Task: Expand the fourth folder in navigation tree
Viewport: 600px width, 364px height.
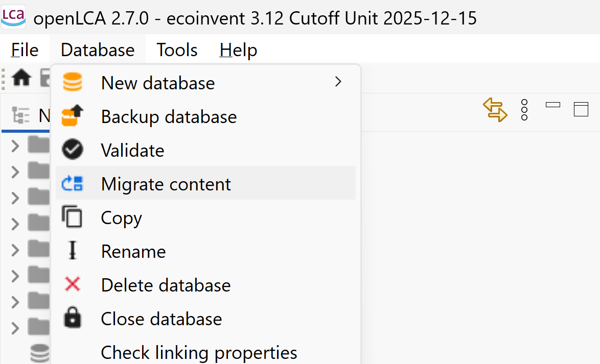Action: (x=15, y=224)
